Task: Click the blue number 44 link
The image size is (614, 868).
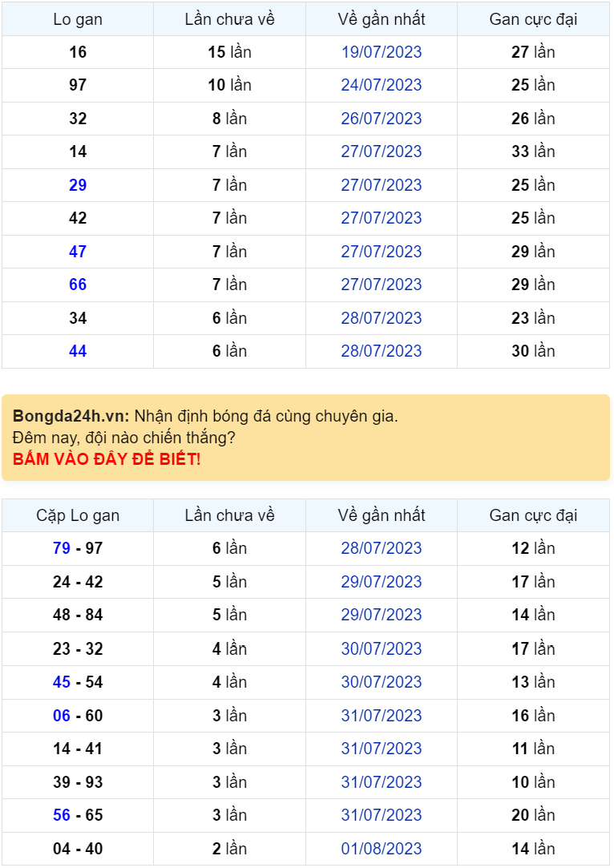Action: pos(78,351)
